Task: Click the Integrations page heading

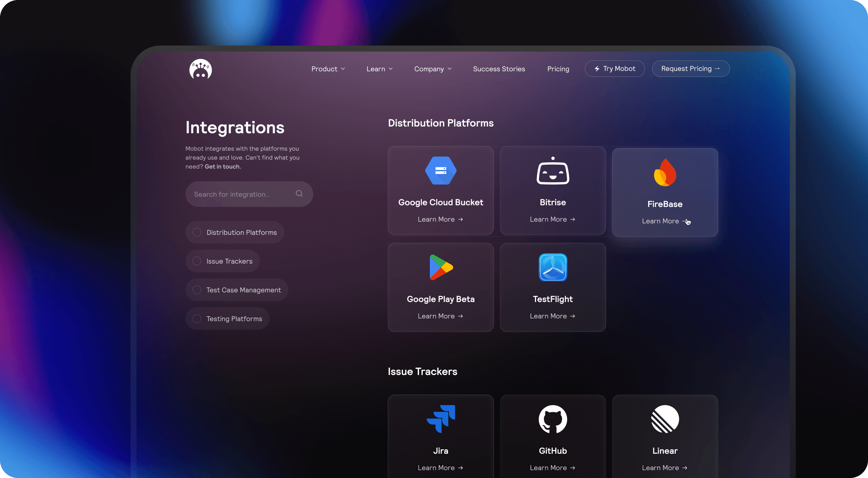Action: (x=235, y=128)
